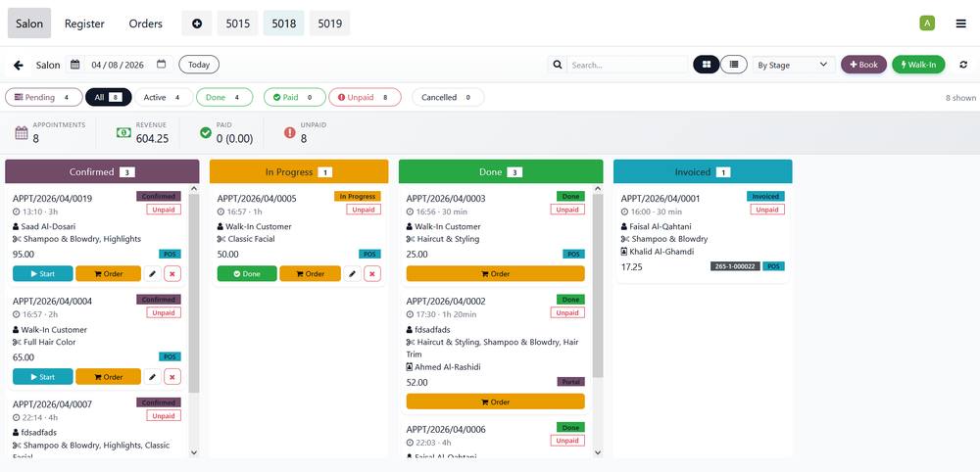The width and height of the screenshot is (980, 472).
Task: Open the By Stage grouping dropdown
Action: click(793, 65)
